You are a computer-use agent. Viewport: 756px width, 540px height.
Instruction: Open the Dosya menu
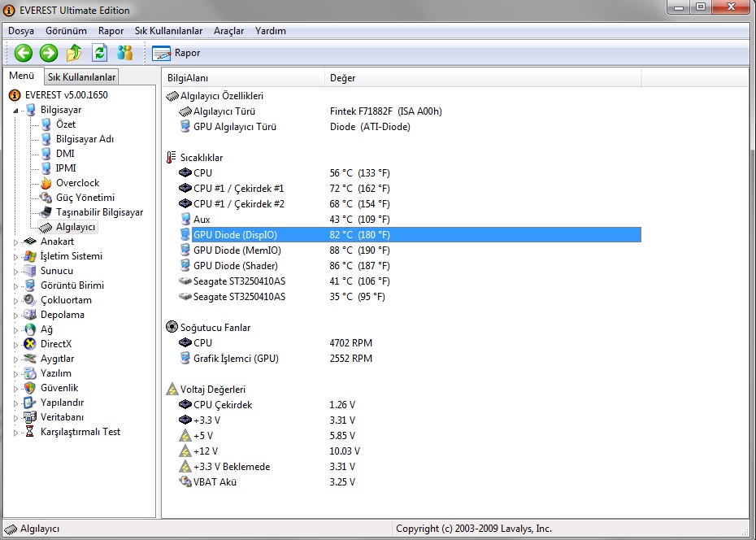click(21, 31)
